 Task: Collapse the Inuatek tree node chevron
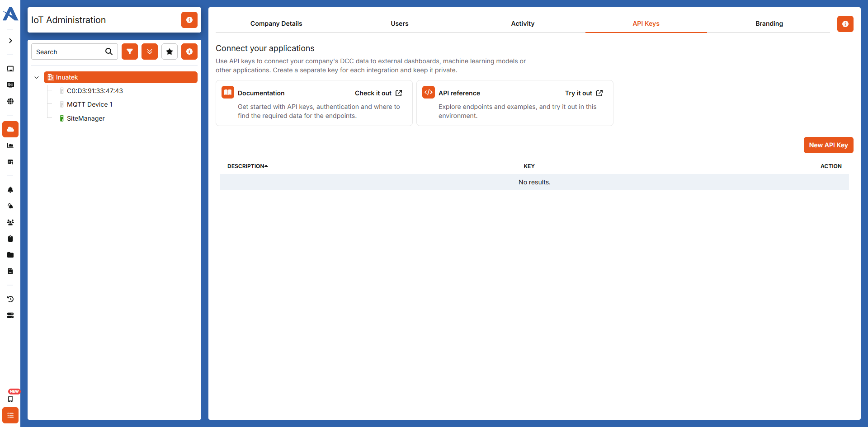coord(37,77)
